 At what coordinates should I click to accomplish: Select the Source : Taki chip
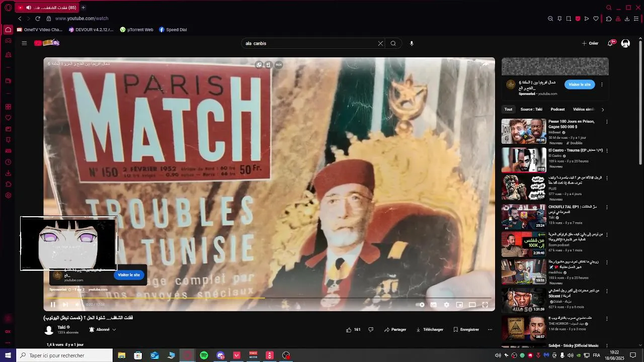(x=531, y=109)
